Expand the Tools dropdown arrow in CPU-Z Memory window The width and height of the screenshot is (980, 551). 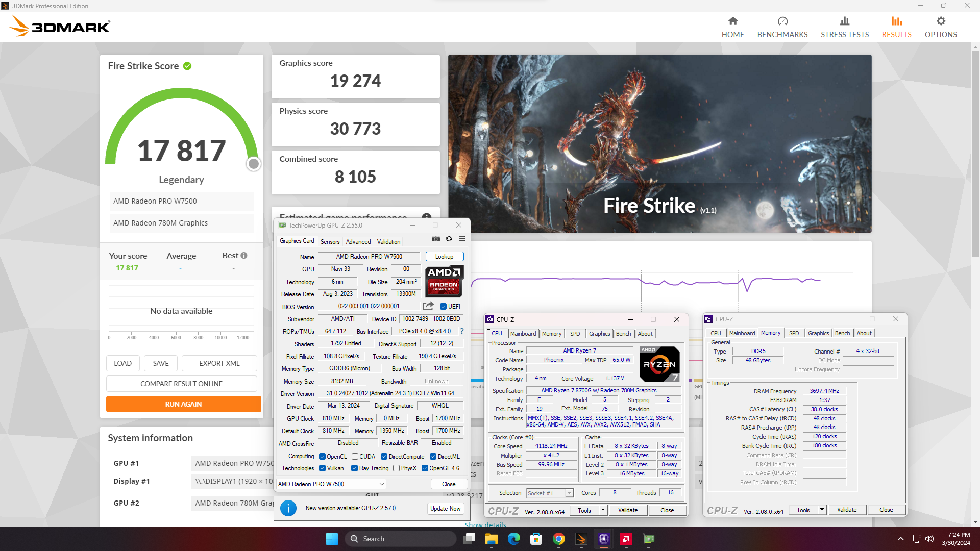[822, 510]
